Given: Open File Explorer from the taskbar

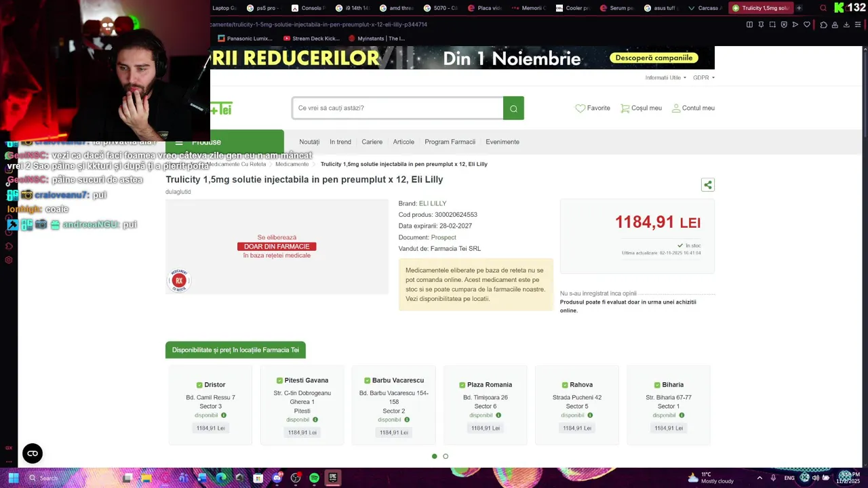Looking at the screenshot, I should coord(146,478).
